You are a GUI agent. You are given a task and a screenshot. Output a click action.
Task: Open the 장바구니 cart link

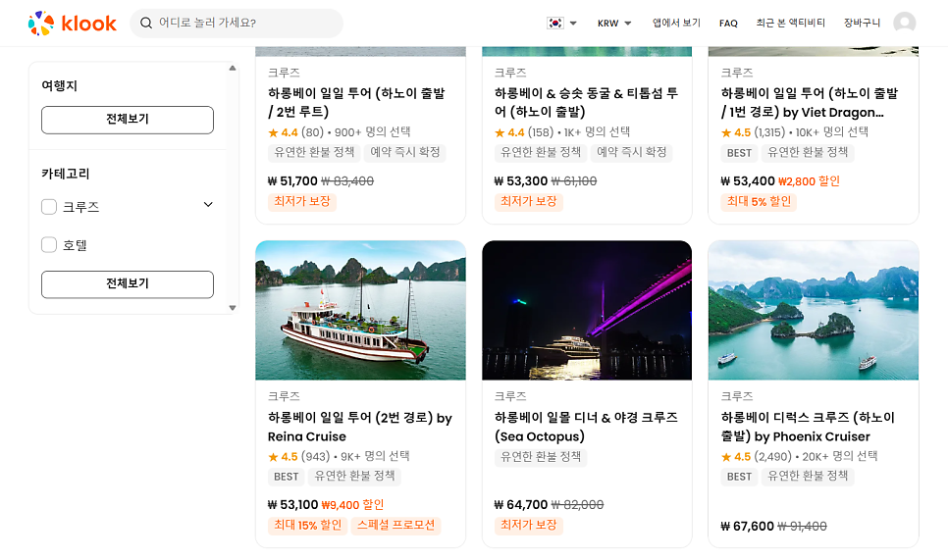862,23
